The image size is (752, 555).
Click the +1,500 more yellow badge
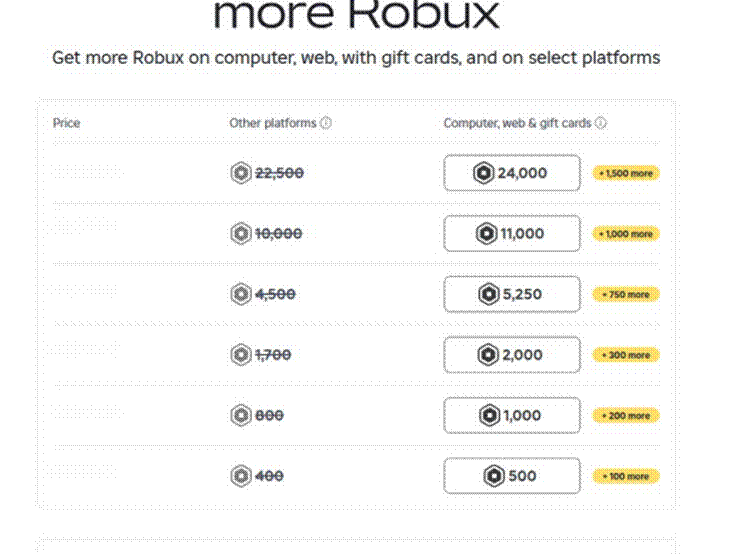tap(625, 173)
